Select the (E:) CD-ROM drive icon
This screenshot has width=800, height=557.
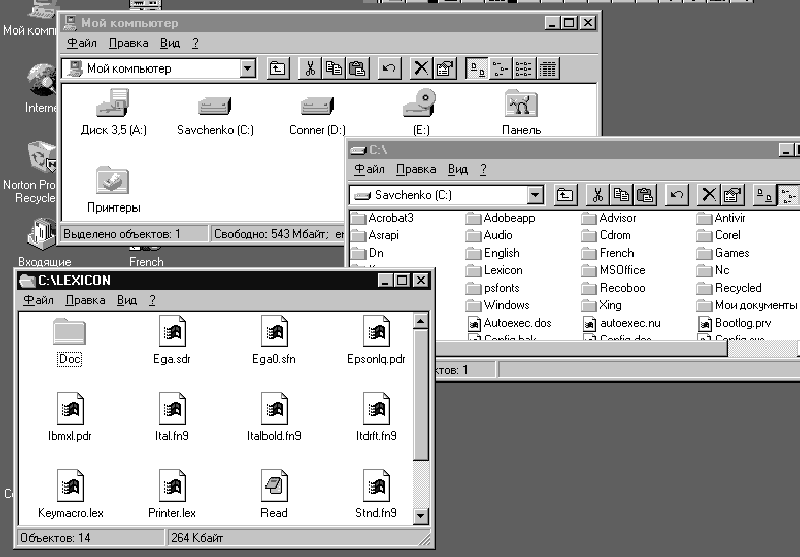[421, 112]
